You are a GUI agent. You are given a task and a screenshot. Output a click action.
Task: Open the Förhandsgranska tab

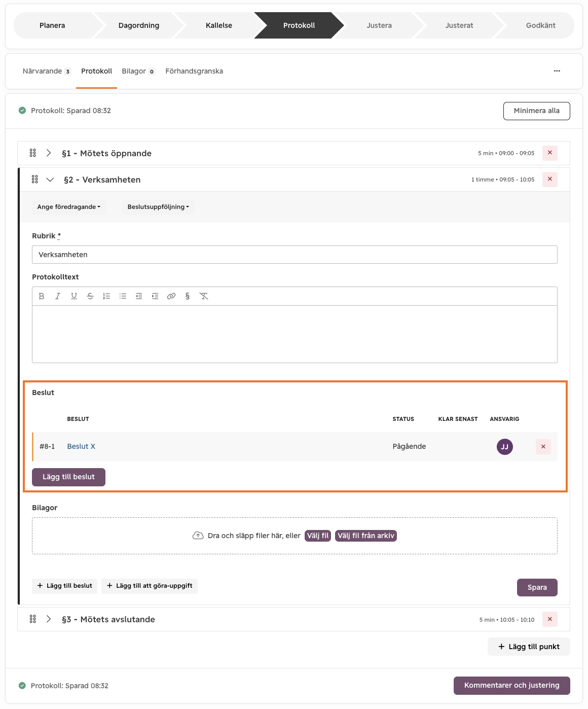tap(194, 71)
